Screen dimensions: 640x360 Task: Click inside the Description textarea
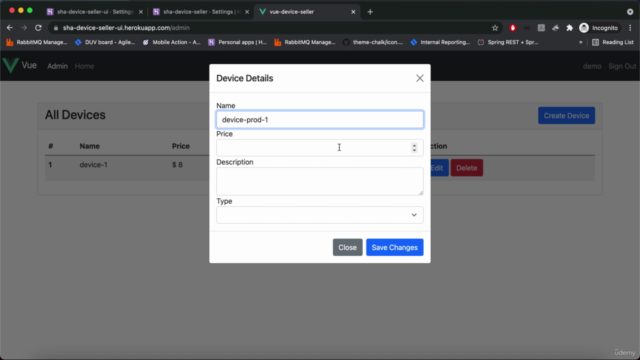(320, 181)
